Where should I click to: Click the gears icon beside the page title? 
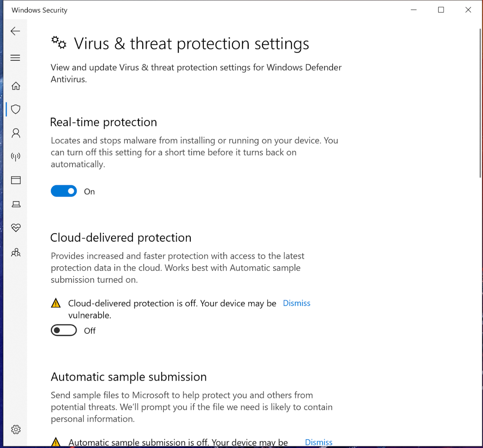[59, 43]
